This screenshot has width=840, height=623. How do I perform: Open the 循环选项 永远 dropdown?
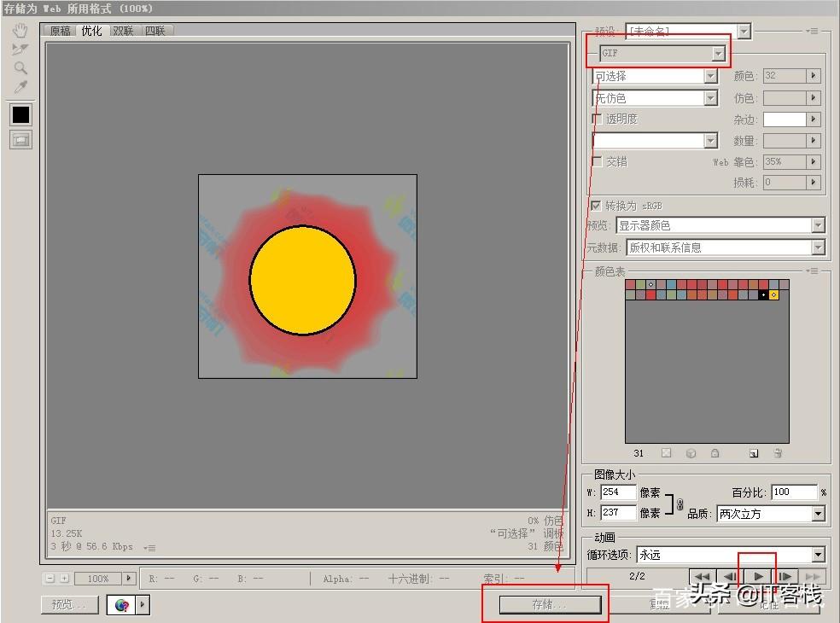tap(731, 555)
